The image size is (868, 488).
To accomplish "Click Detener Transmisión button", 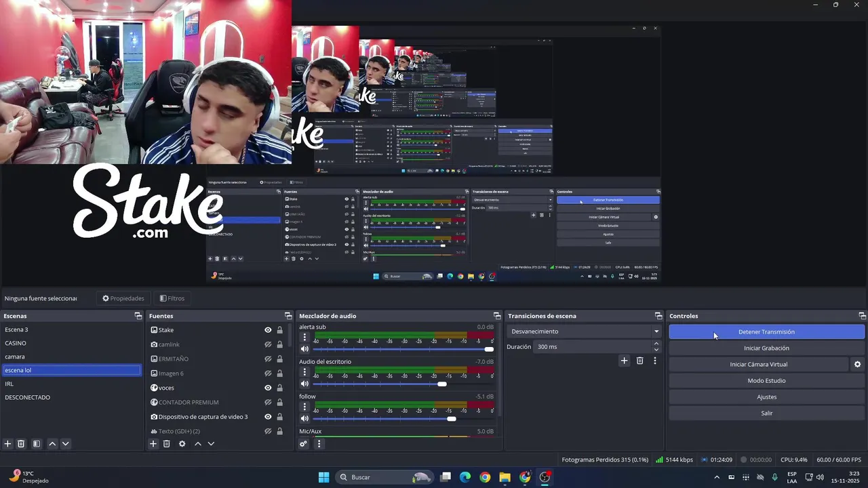I will click(x=766, y=332).
